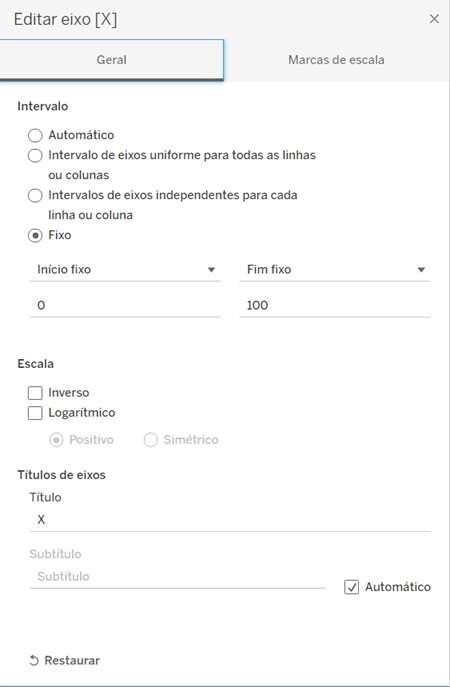Enable the Inverso scale checkbox
The image size is (450, 687).
tap(35, 393)
